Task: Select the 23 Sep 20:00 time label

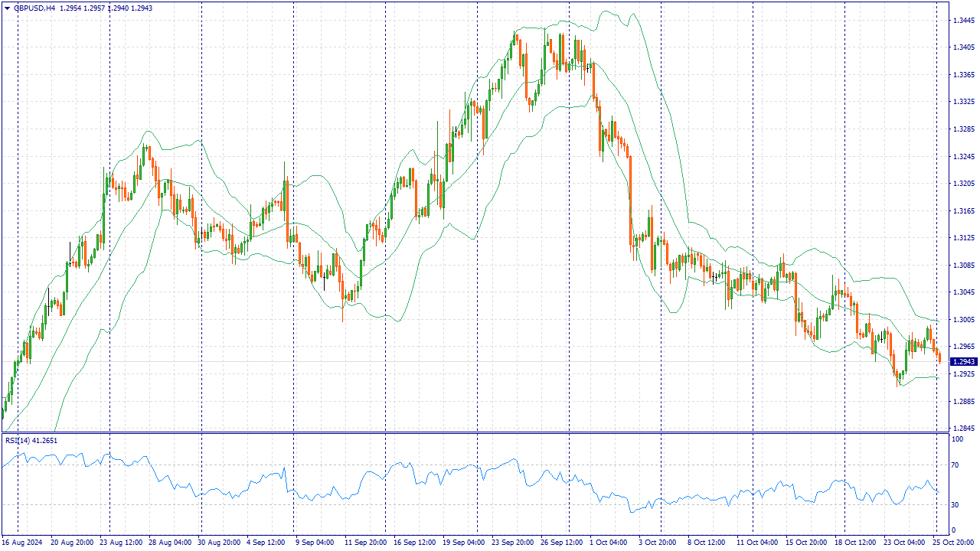Action: click(513, 543)
